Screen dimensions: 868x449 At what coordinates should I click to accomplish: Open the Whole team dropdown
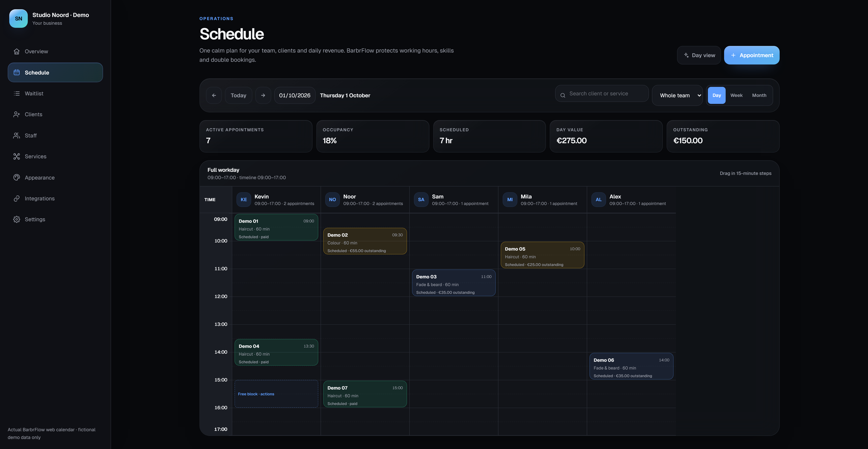677,95
